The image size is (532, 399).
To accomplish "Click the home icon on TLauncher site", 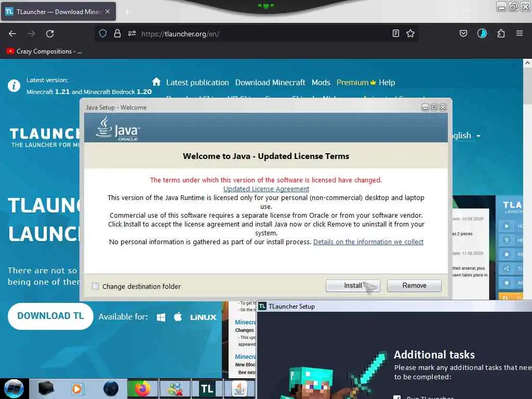I will (156, 82).
